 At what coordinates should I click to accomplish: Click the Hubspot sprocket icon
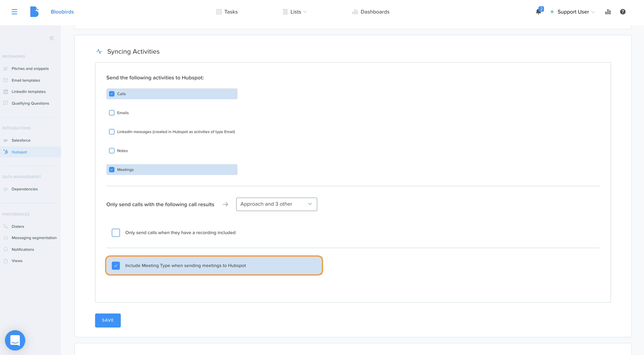tap(5, 152)
